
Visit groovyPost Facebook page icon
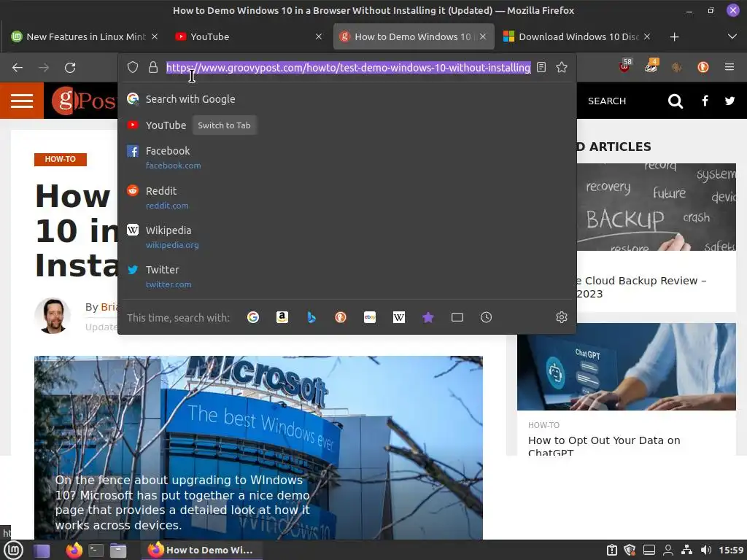click(x=705, y=101)
